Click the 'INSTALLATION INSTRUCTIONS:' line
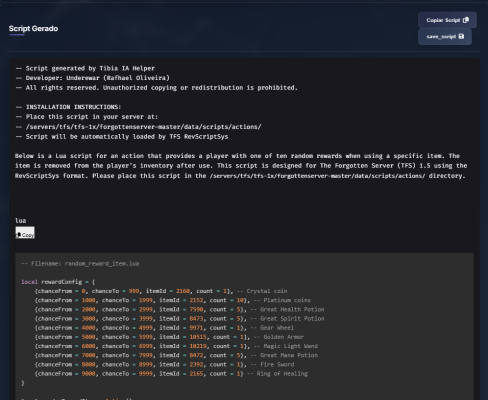 tap(68, 107)
